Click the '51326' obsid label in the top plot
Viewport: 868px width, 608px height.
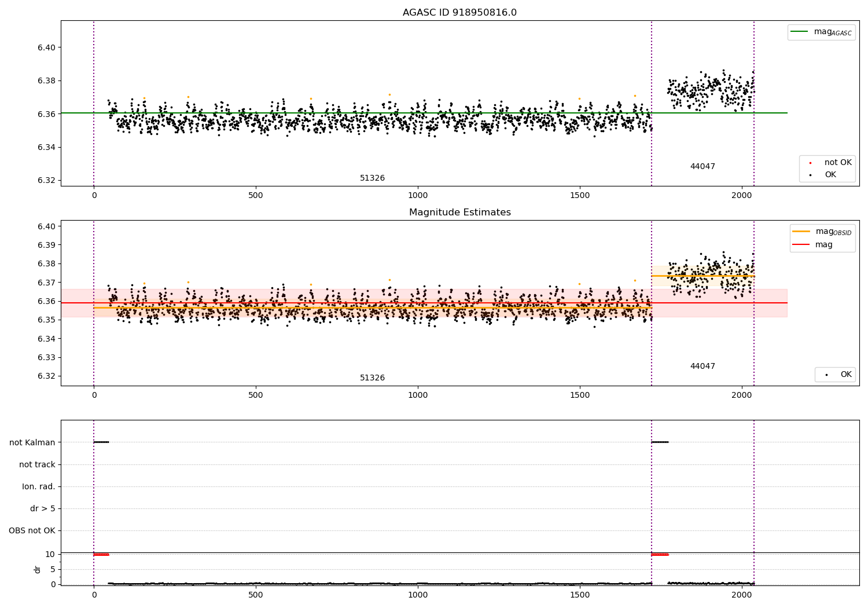(372, 178)
